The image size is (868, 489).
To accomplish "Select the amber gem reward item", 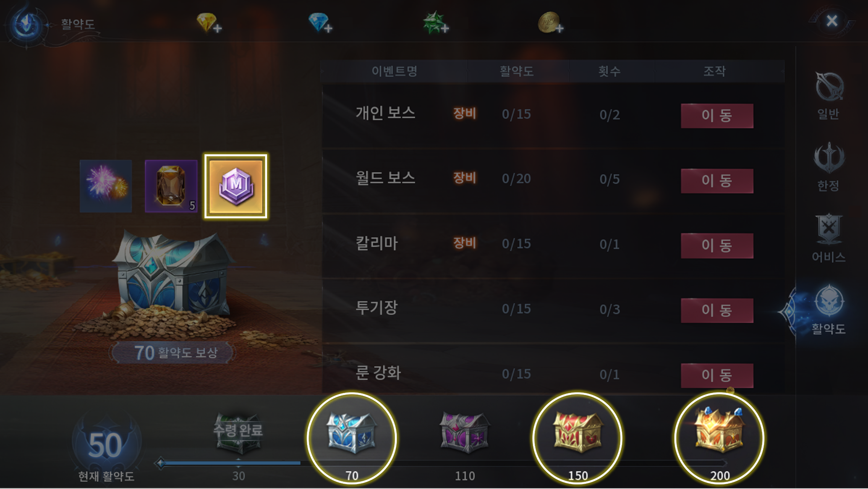I will [x=171, y=186].
